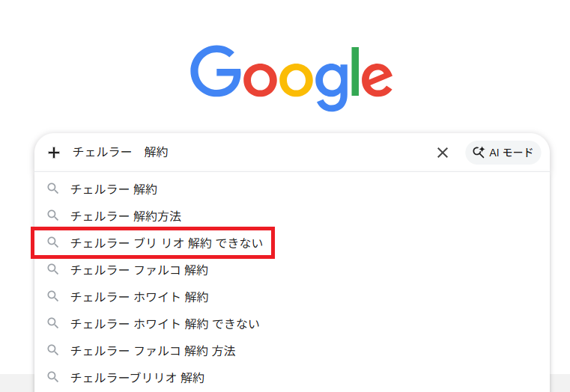Image resolution: width=570 pixels, height=392 pixels.
Task: Click magnifier icon beside ホワイト 解約 できない
Action: [x=52, y=324]
